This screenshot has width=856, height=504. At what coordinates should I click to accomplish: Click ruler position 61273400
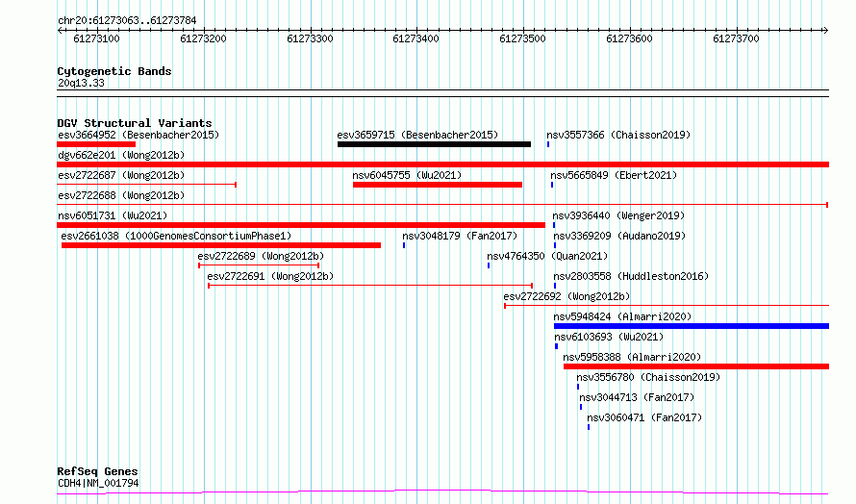[416, 38]
